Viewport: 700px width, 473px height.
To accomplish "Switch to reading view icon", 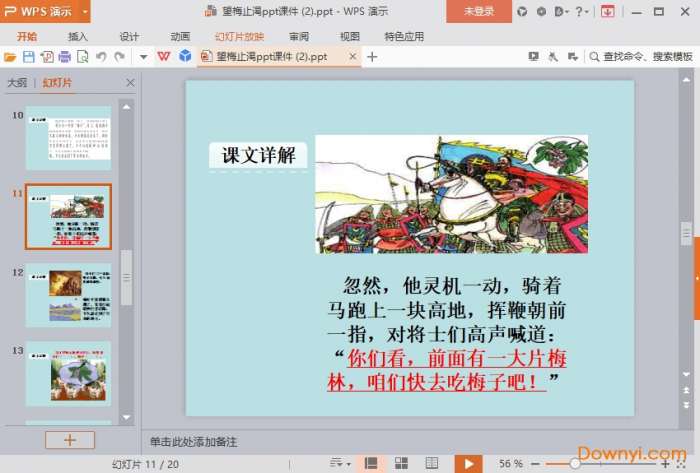I will pyautogui.click(x=431, y=463).
